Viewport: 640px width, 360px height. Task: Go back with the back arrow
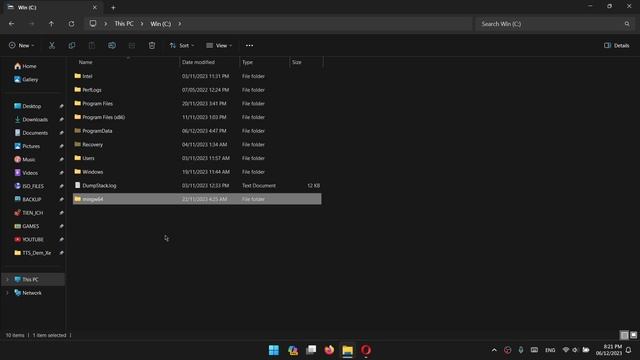11,24
